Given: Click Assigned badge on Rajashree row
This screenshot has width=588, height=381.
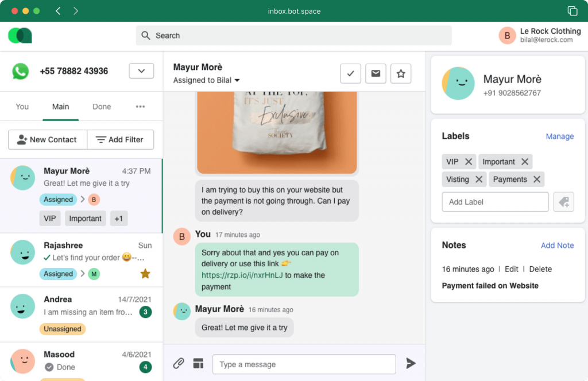Looking at the screenshot, I should point(58,274).
